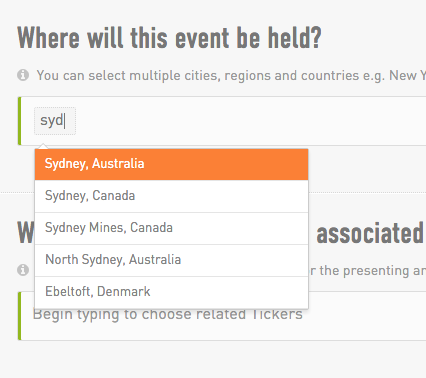Select Sydney, Australia from the suggestions
Screen dimensions: 426x378
(x=171, y=164)
